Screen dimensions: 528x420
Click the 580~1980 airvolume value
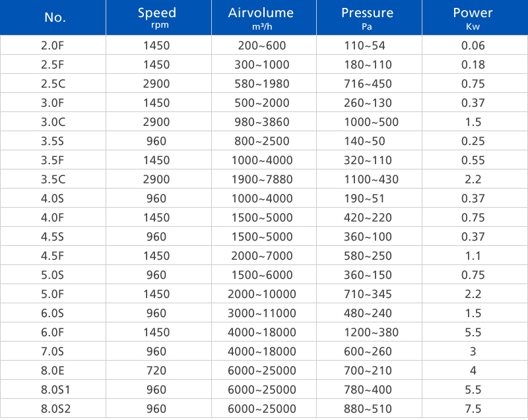tap(261, 84)
